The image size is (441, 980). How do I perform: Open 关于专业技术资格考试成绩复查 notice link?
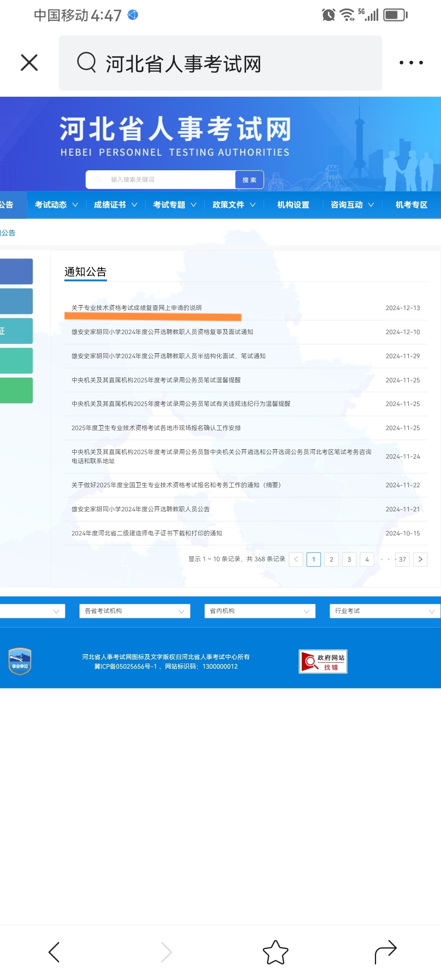click(137, 308)
